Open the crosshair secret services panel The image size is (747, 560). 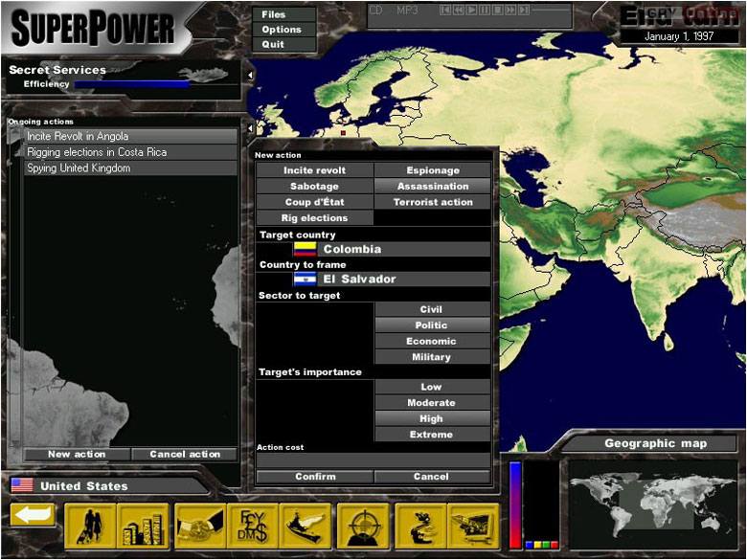[364, 526]
